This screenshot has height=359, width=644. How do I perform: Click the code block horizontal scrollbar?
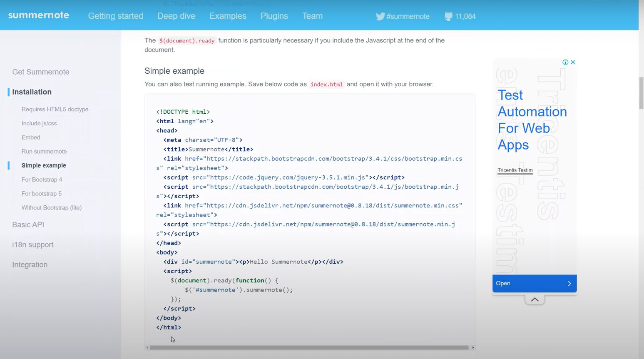tap(309, 347)
